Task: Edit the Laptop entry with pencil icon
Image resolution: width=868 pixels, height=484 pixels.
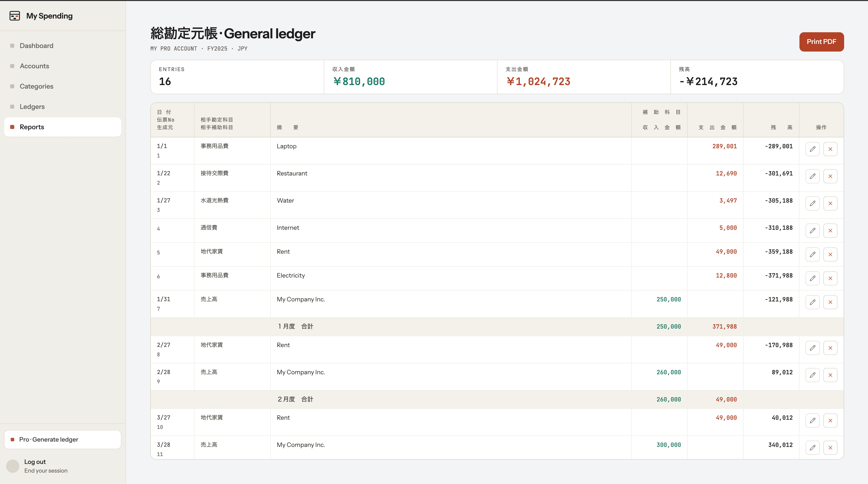Action: pyautogui.click(x=812, y=149)
